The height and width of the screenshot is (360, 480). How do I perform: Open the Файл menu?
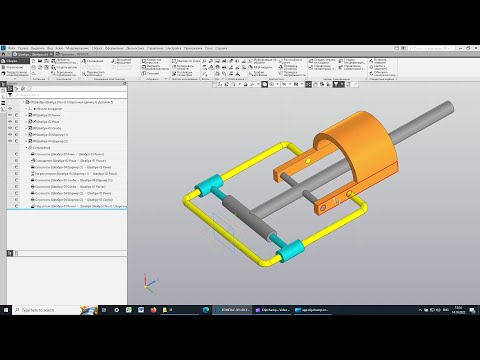pos(11,48)
